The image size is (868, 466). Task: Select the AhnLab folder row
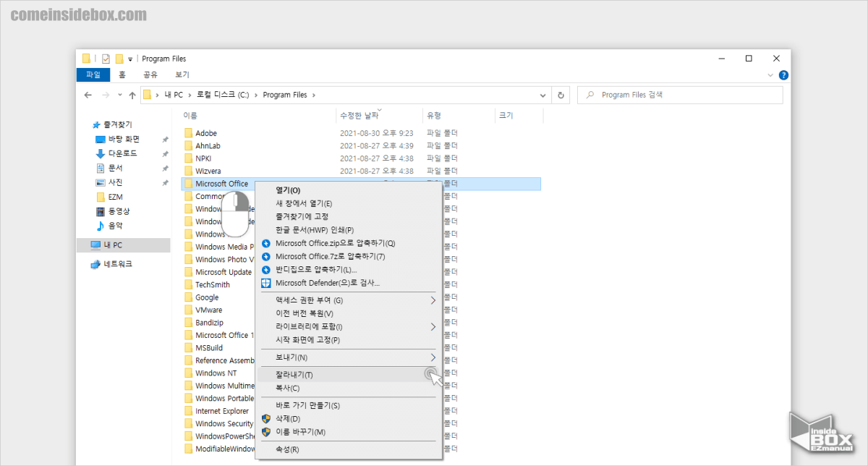(360, 145)
